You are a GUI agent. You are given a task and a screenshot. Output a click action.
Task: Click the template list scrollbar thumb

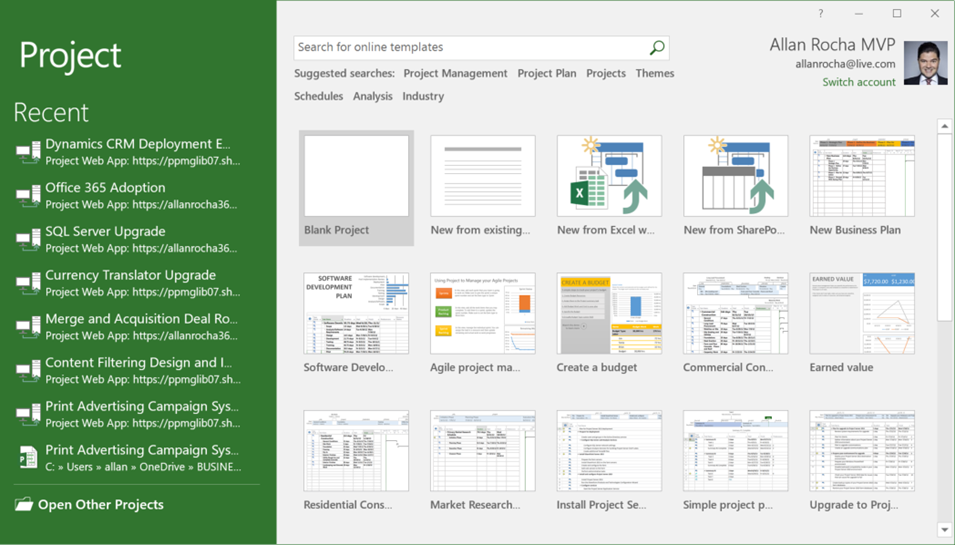tap(945, 227)
